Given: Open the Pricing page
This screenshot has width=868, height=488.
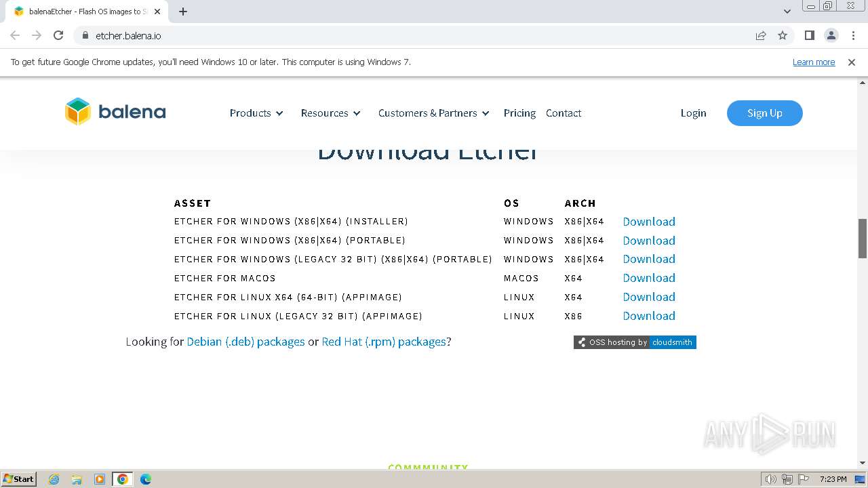Looking at the screenshot, I should 519,113.
